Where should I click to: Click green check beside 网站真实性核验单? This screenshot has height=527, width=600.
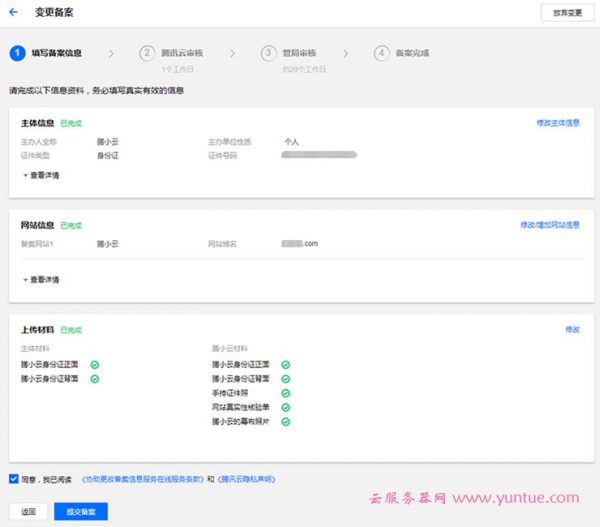(285, 407)
